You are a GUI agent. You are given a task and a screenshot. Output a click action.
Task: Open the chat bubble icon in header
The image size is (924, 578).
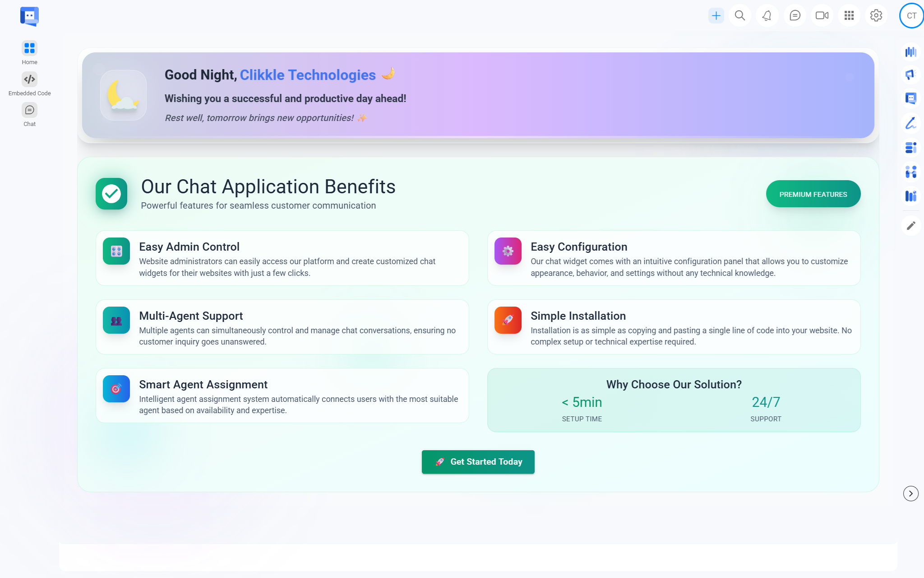[x=795, y=16]
